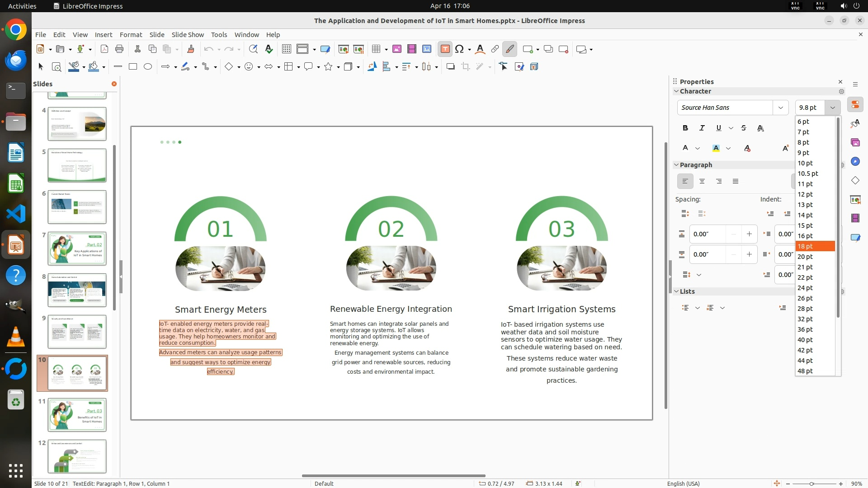Collapse the Paragraph section
The width and height of the screenshot is (868, 488).
click(x=676, y=165)
